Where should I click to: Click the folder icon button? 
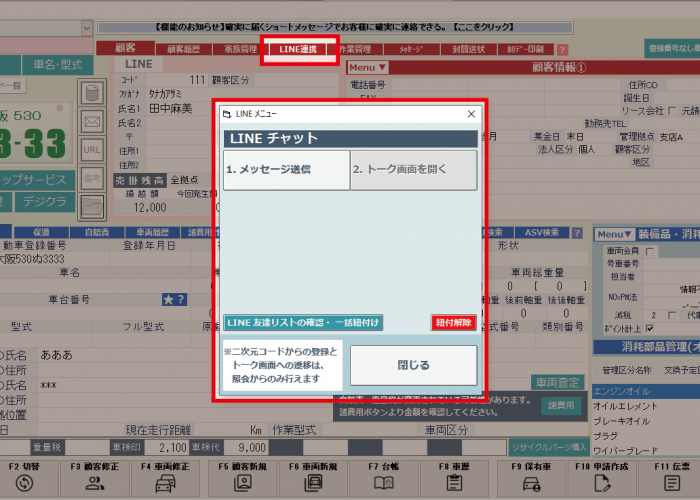[x=92, y=207]
